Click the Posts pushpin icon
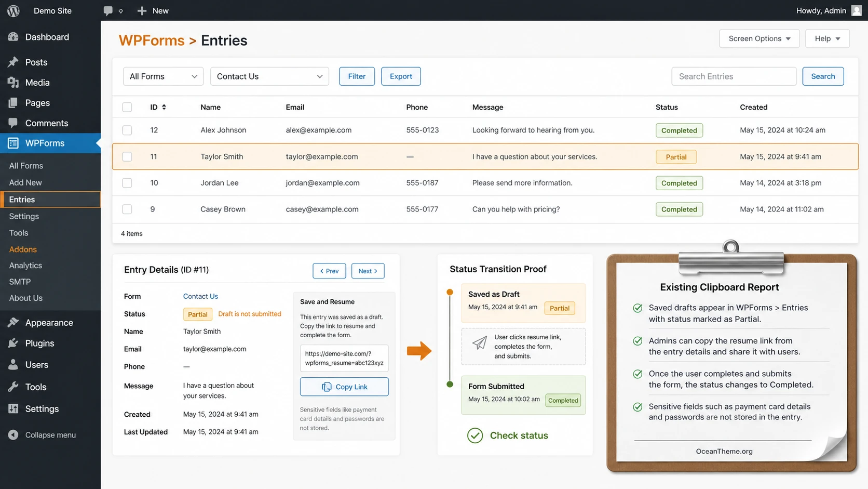This screenshot has width=868, height=489. pyautogui.click(x=13, y=62)
